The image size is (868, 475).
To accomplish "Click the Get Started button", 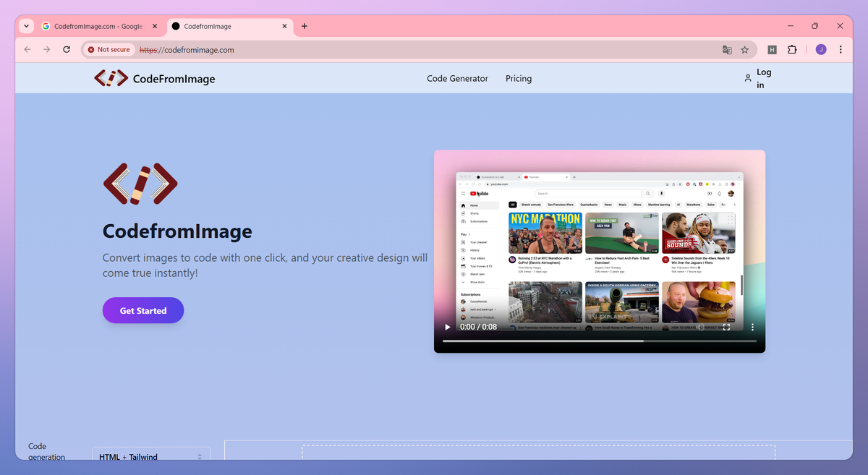I will pyautogui.click(x=143, y=310).
